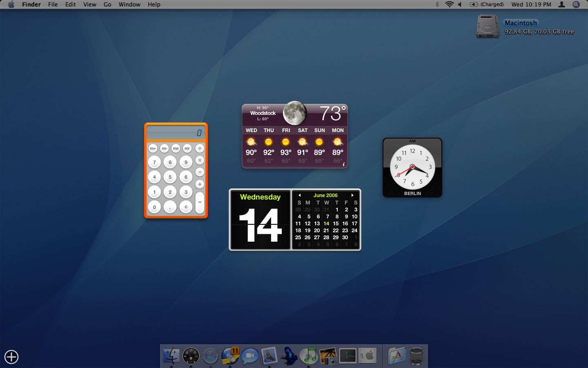Open the Apple menu
588x368 pixels.
tap(11, 4)
